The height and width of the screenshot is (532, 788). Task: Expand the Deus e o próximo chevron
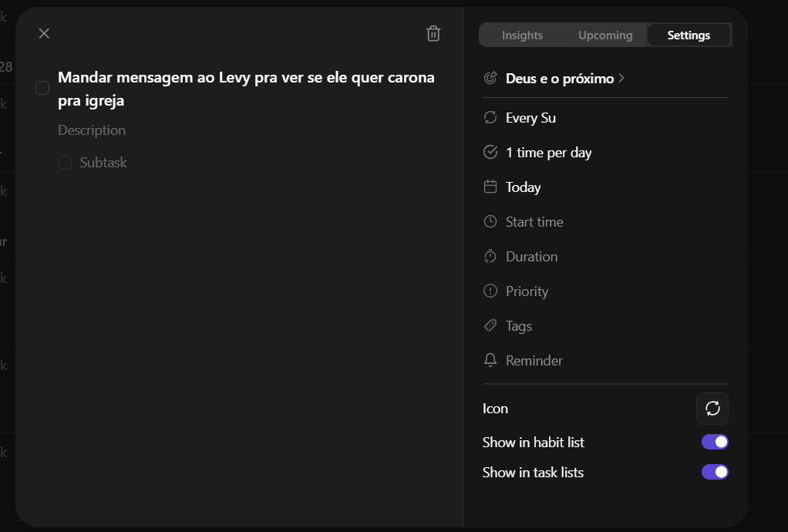coord(621,78)
